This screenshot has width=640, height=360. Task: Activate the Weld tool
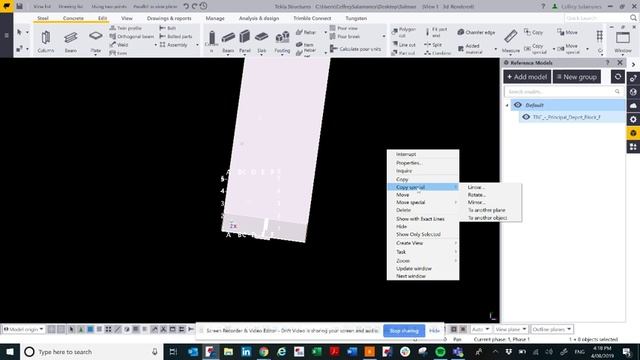119,45
